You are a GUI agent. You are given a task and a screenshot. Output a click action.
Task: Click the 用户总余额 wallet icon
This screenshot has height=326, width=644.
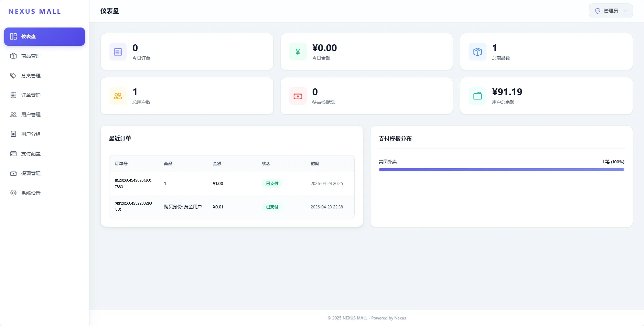[x=477, y=96]
